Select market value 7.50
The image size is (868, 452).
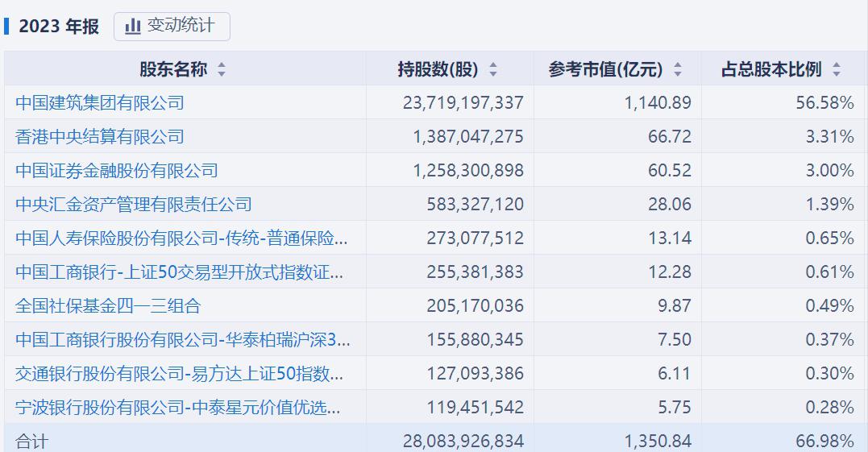[675, 339]
